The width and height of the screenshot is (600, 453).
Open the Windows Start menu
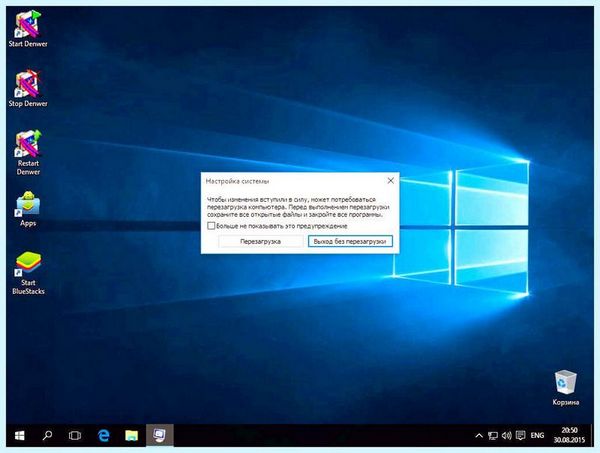click(20, 435)
